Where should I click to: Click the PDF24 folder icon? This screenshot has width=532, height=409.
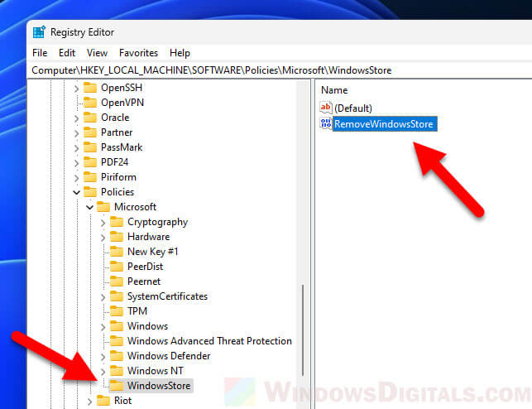tap(90, 162)
